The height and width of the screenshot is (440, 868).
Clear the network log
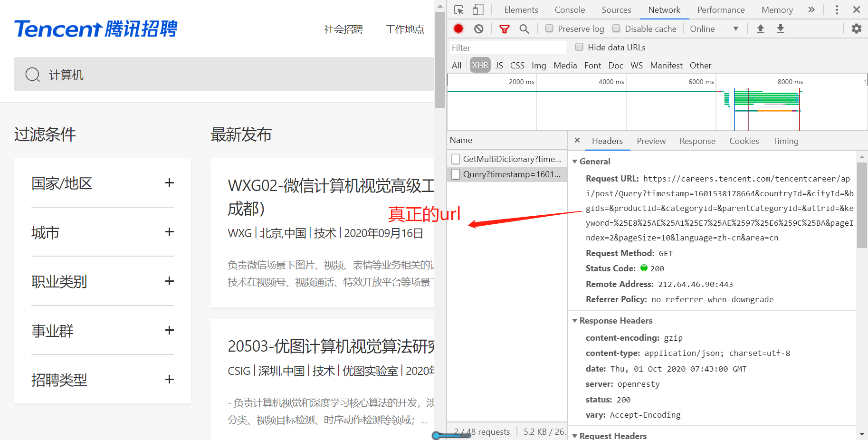point(479,29)
